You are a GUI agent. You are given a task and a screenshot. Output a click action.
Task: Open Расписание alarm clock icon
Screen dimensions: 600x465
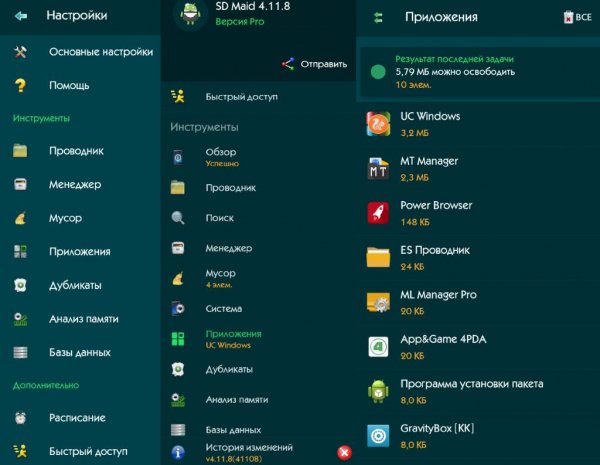click(x=20, y=418)
